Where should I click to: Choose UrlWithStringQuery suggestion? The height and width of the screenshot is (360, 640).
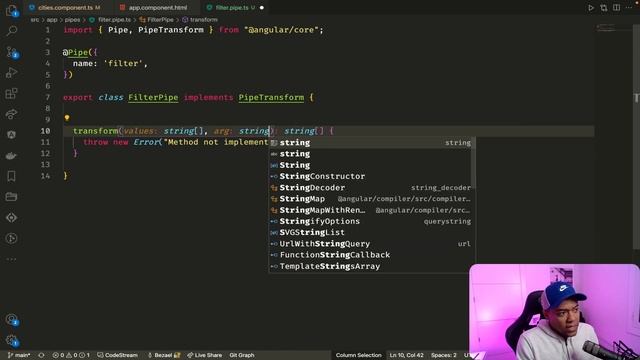[x=371, y=244]
